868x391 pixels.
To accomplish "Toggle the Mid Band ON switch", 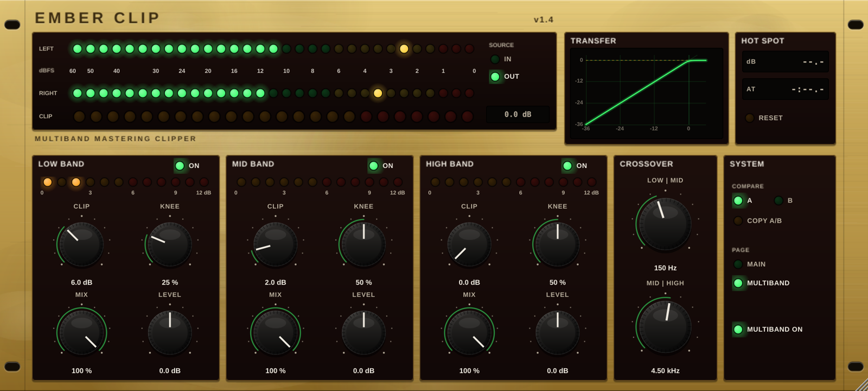I will click(380, 166).
